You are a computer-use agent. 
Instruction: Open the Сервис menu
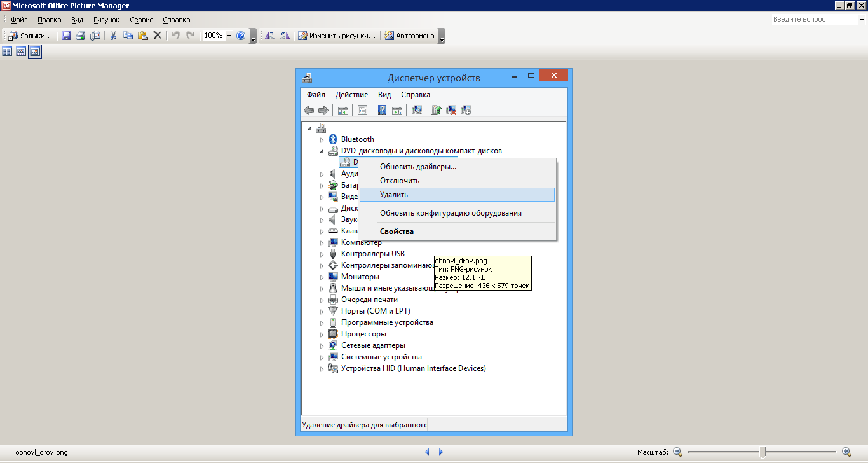(x=141, y=20)
